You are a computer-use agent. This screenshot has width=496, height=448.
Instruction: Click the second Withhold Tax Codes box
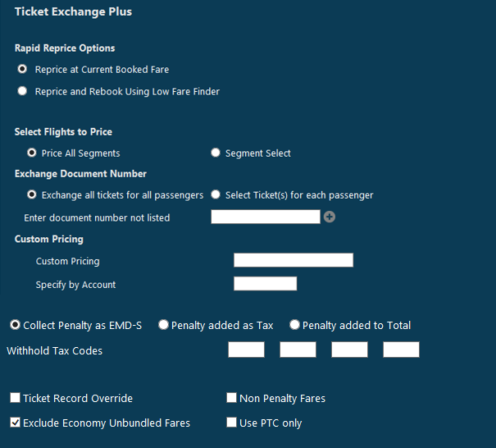[298, 350]
